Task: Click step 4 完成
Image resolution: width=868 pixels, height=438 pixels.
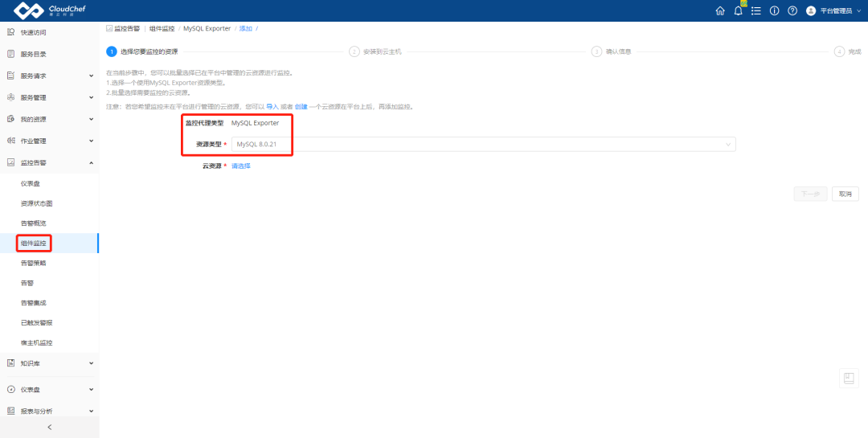Action: tap(848, 51)
